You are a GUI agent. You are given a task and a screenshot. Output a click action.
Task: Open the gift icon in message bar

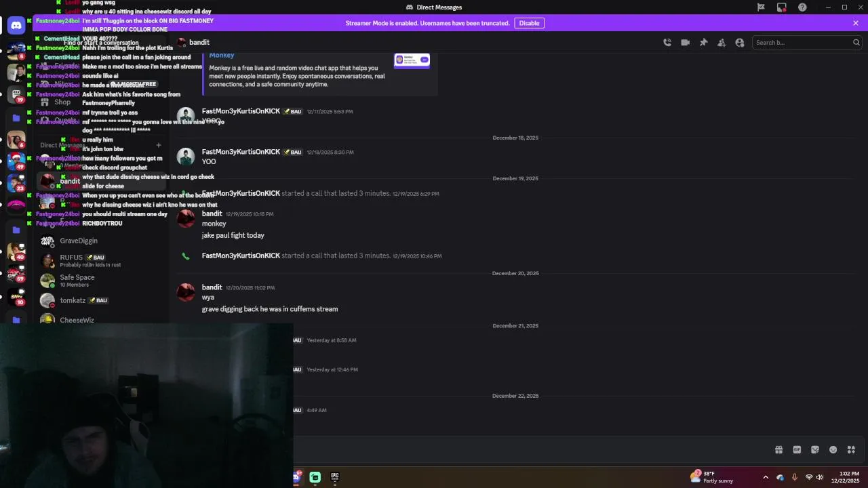779,449
